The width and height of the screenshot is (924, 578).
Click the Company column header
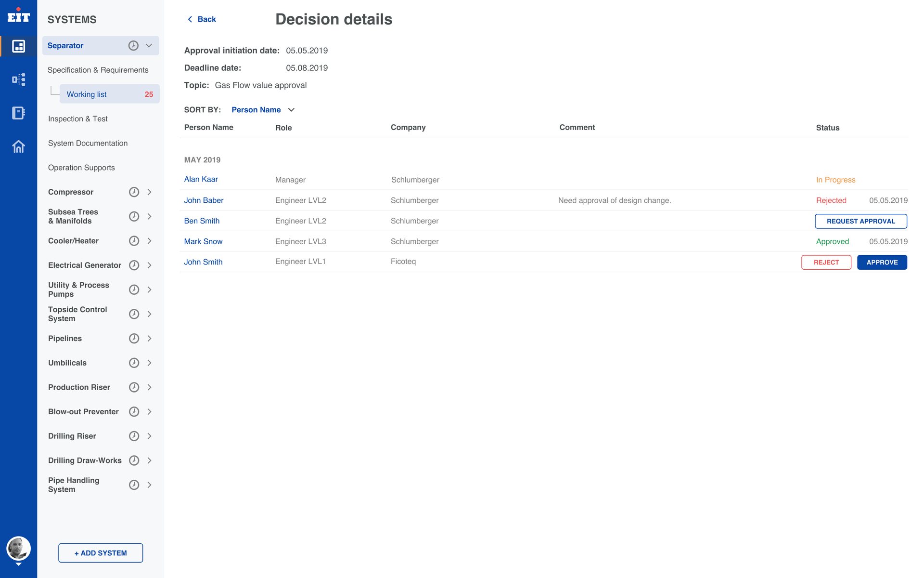[x=408, y=127]
